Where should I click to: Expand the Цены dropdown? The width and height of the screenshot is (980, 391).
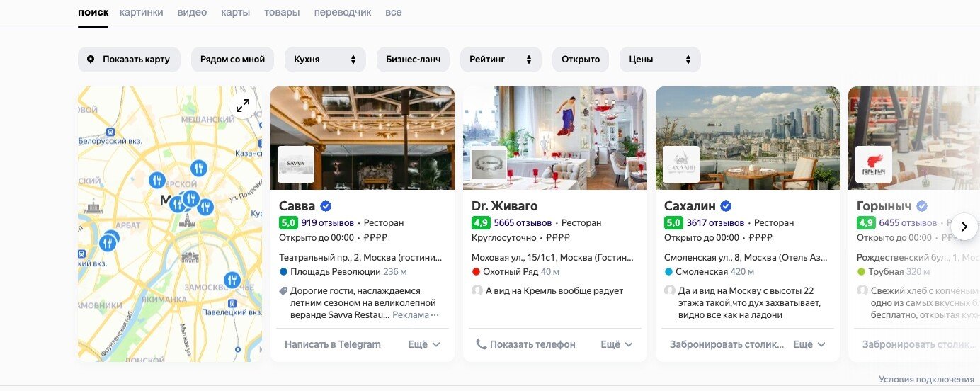(660, 59)
